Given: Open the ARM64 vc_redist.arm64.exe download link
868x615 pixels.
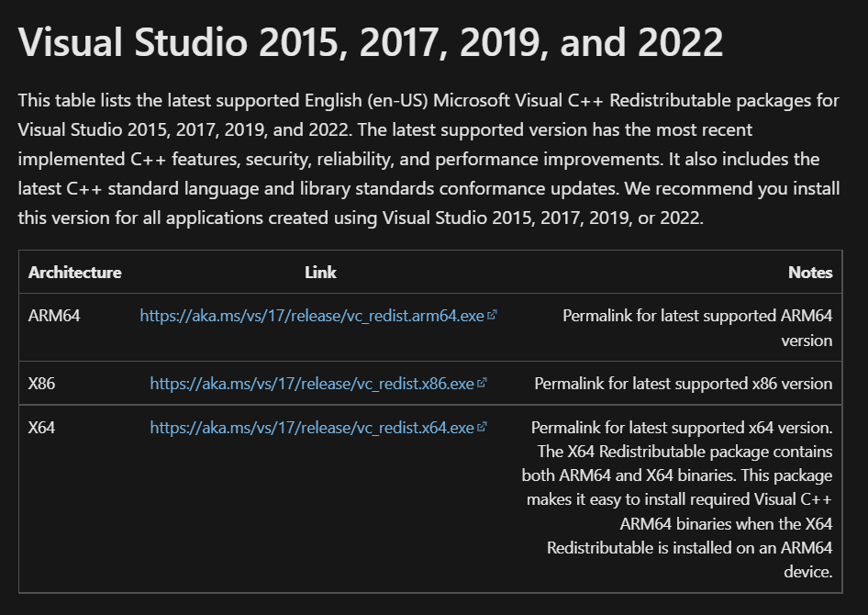Looking at the screenshot, I should (312, 316).
